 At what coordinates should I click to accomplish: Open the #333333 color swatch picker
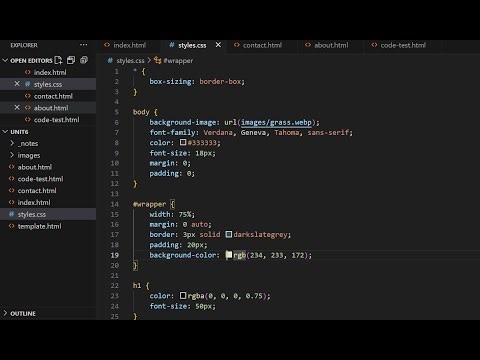point(183,142)
